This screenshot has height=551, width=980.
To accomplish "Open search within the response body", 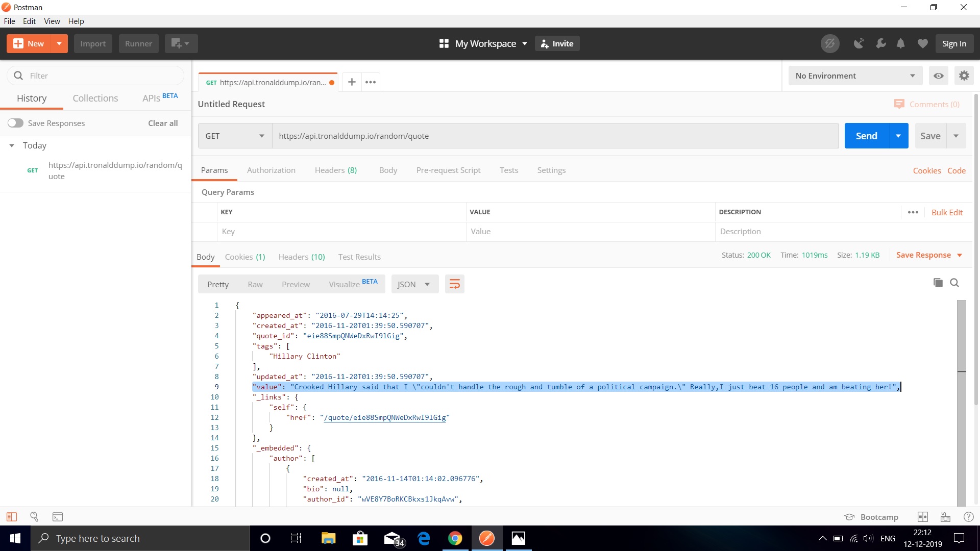I will click(x=954, y=283).
